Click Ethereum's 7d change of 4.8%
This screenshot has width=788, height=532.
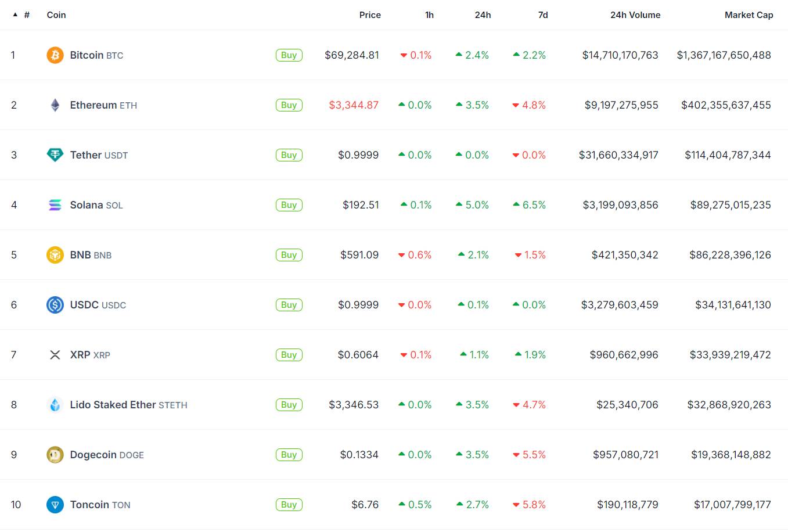[x=529, y=105]
